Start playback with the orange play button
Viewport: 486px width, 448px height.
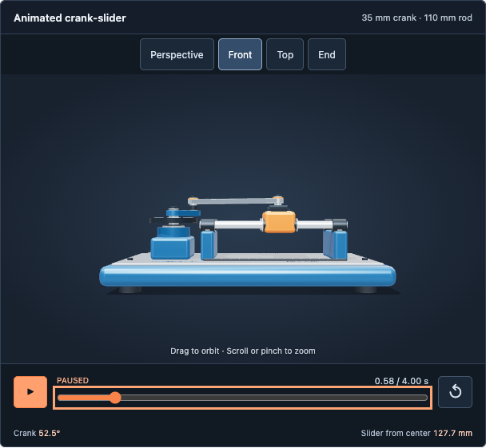tap(30, 392)
